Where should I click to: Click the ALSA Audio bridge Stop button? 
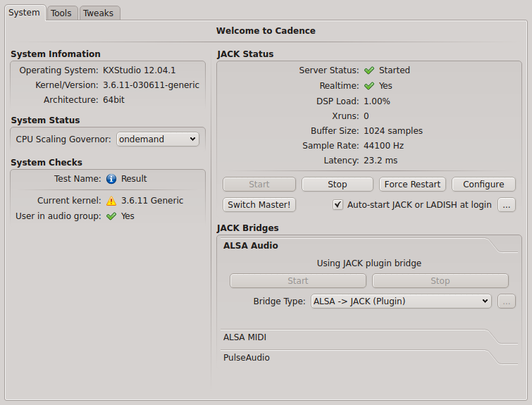(x=440, y=281)
